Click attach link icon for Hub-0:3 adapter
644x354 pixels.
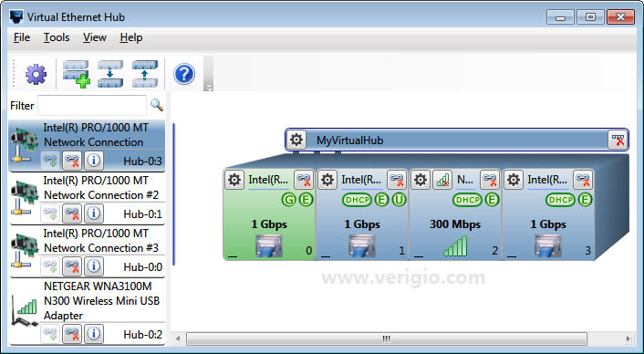coord(50,161)
